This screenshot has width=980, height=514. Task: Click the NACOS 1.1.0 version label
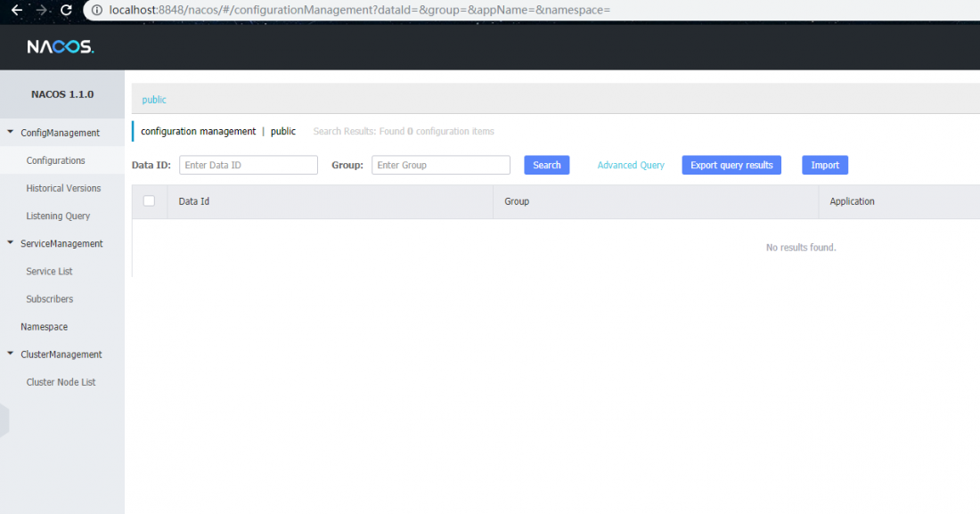(x=62, y=94)
